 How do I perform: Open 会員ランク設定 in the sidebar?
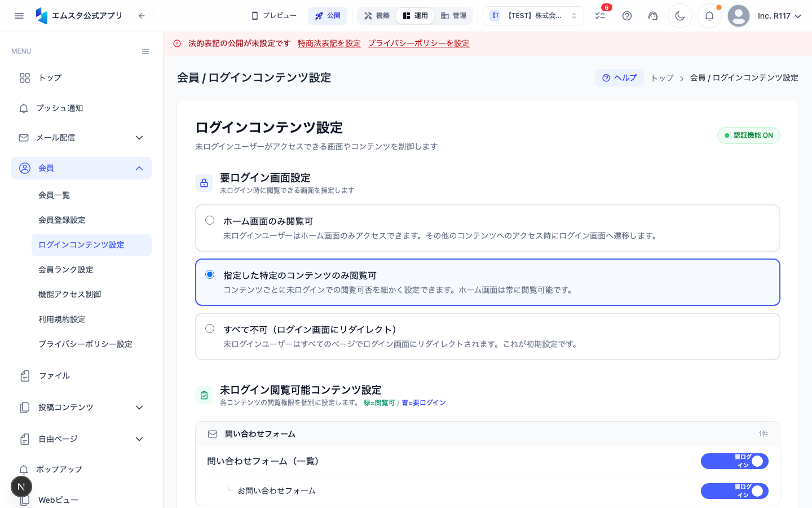pyautogui.click(x=91, y=270)
